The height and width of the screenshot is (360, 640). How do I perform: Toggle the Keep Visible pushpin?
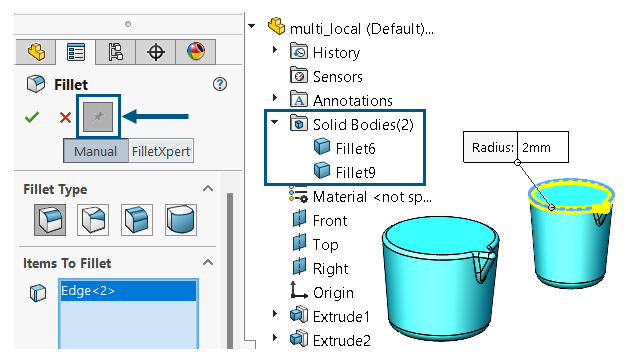pyautogui.click(x=98, y=117)
